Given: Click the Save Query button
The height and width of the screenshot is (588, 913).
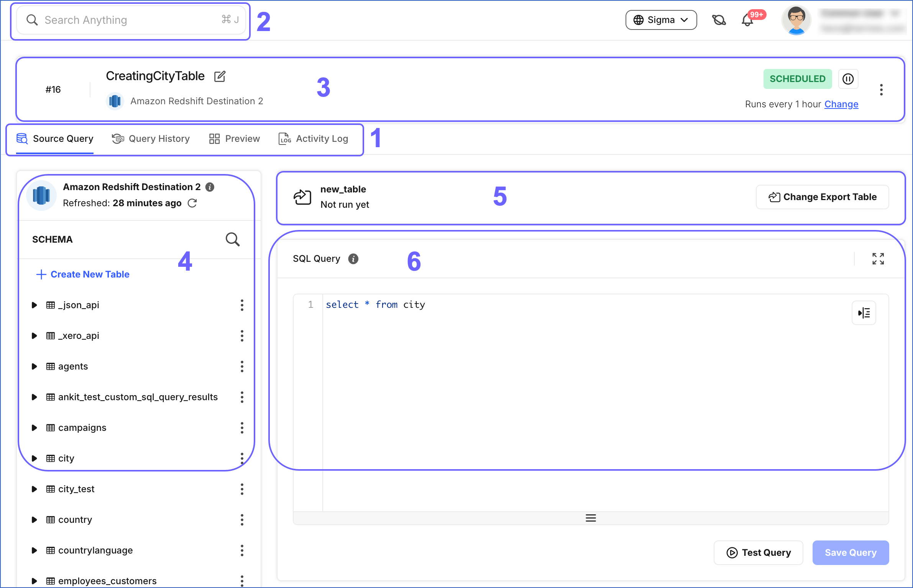Looking at the screenshot, I should (851, 552).
